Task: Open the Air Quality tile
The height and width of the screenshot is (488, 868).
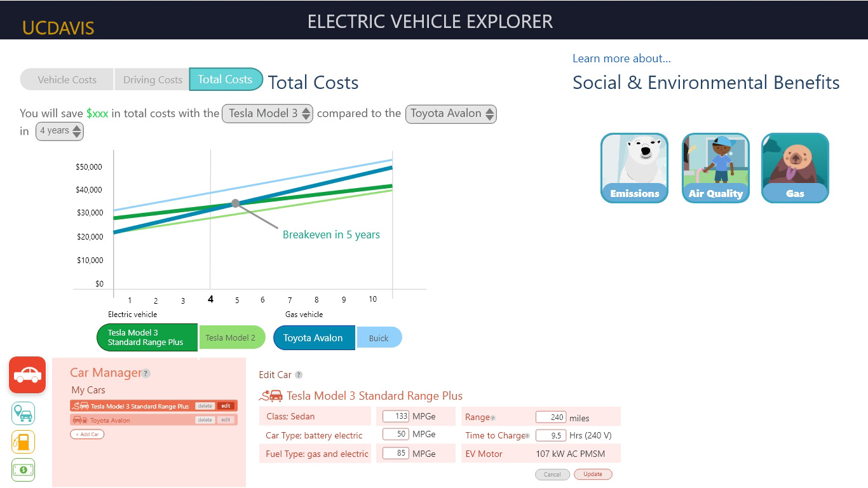Action: [715, 168]
